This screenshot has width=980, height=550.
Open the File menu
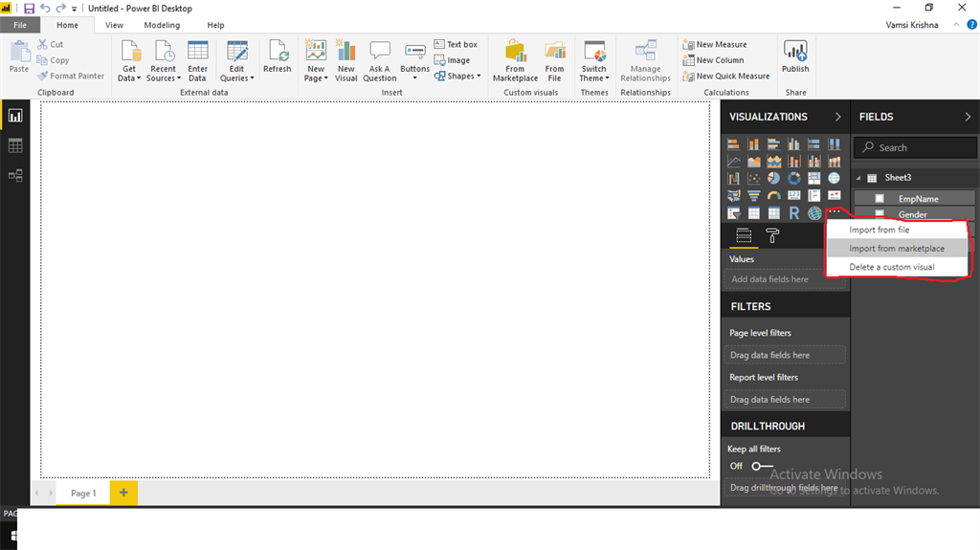click(20, 25)
